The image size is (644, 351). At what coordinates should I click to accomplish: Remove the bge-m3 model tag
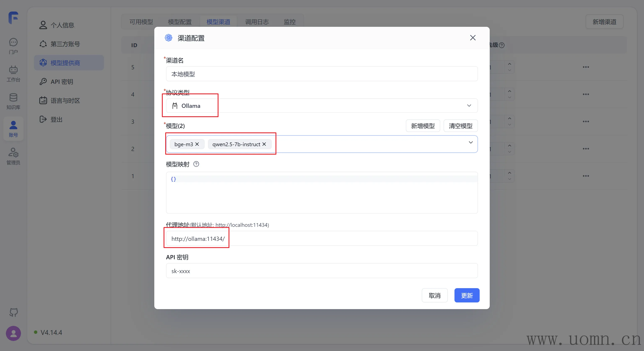pos(197,144)
